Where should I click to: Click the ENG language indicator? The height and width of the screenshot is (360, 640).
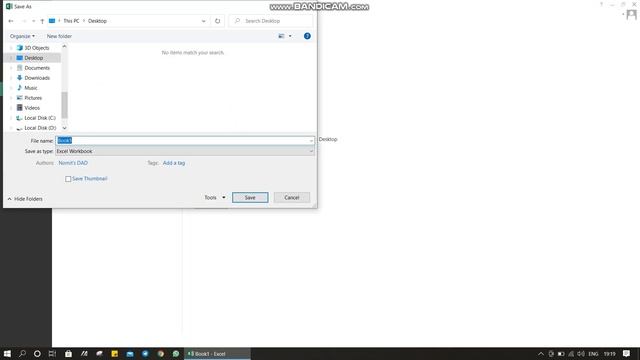point(593,353)
